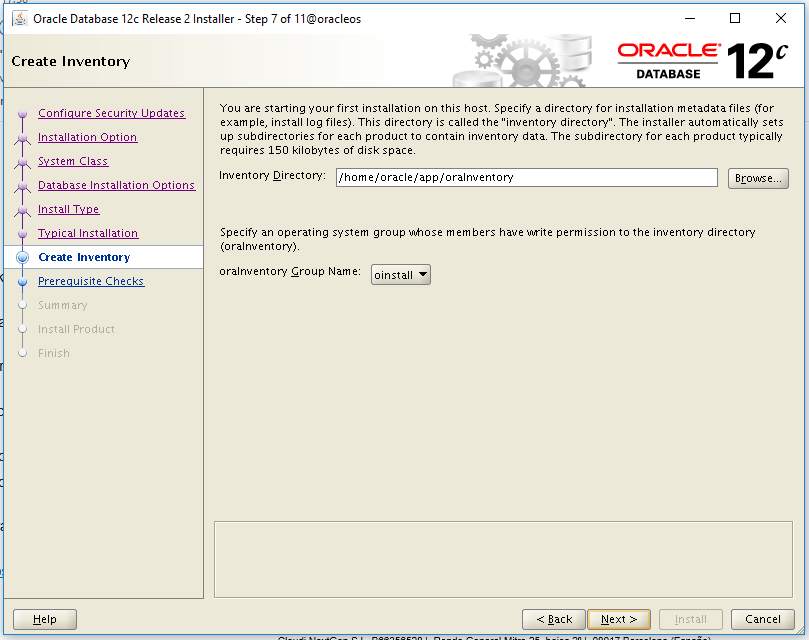
Task: Click the Install Product step label
Action: [76, 329]
